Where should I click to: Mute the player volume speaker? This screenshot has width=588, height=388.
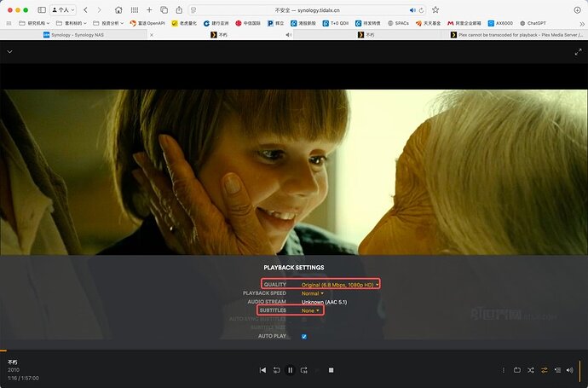pos(570,370)
